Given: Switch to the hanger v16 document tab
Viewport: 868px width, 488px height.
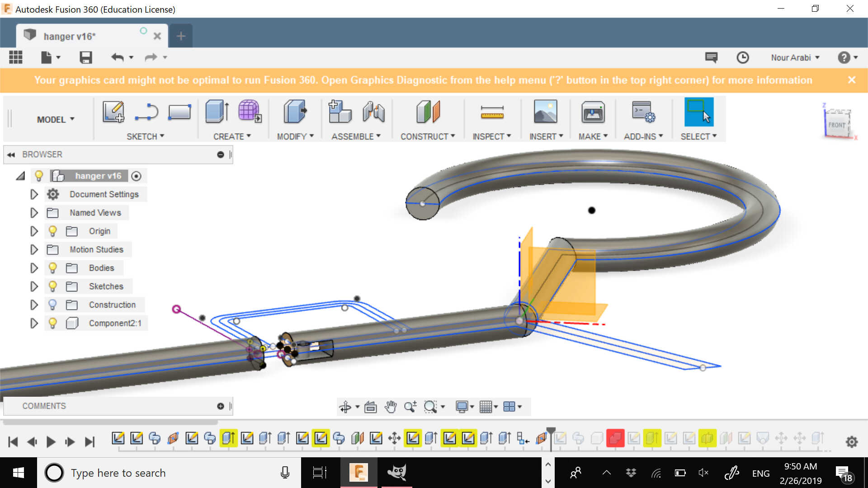Looking at the screenshot, I should pyautogui.click(x=70, y=36).
